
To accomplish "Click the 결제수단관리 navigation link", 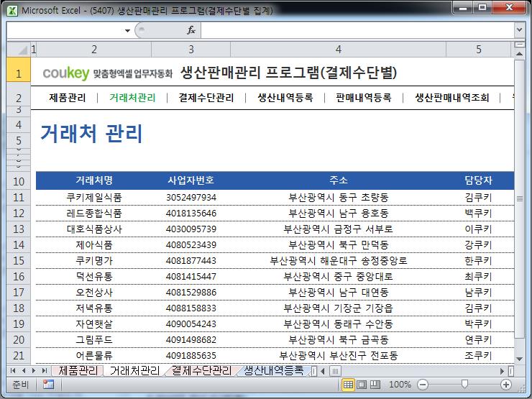I will [x=206, y=98].
